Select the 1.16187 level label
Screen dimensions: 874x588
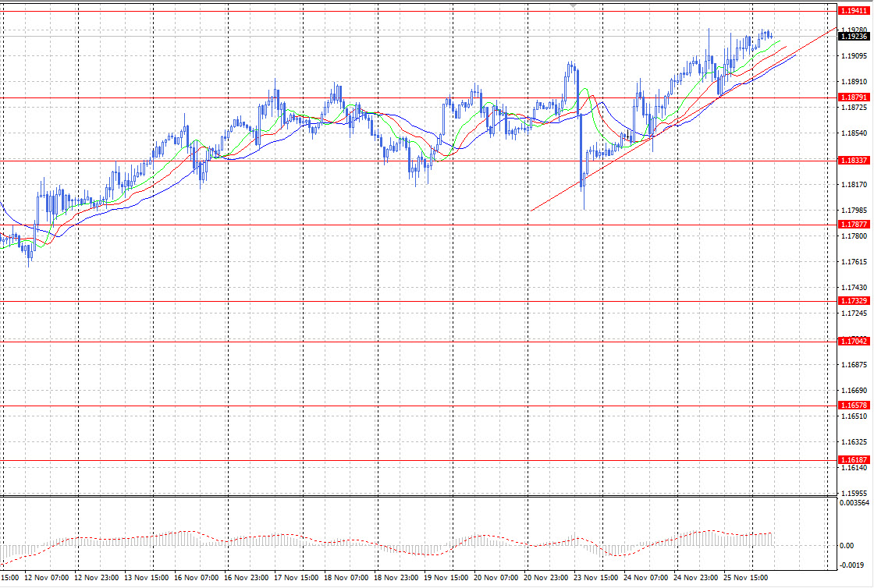(854, 460)
